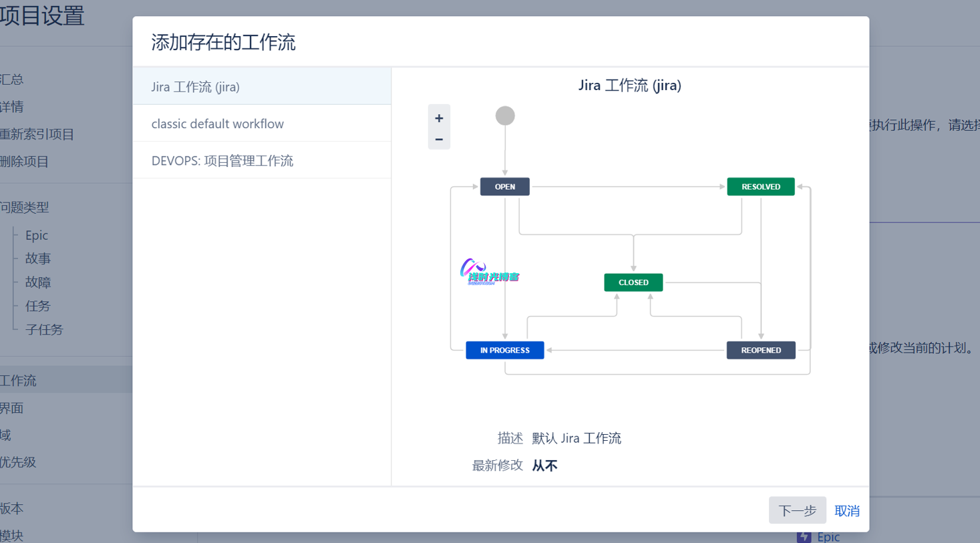Zoom out of the workflow diagram
This screenshot has height=543, width=980.
(439, 139)
